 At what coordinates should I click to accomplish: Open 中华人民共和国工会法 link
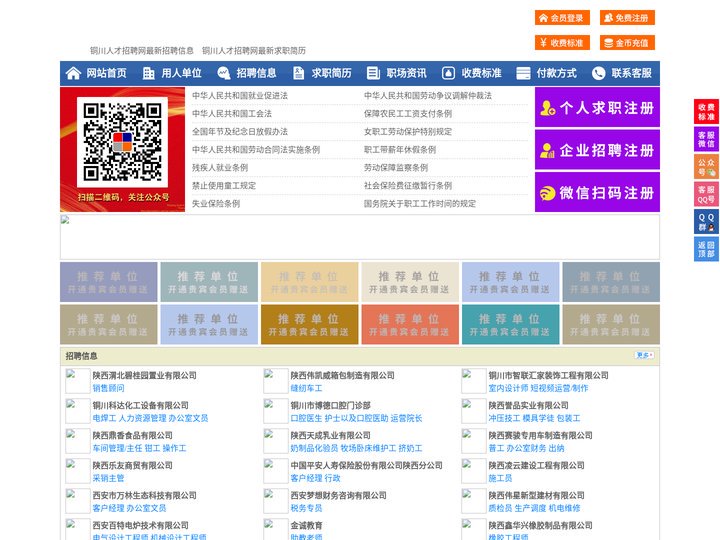point(232,113)
